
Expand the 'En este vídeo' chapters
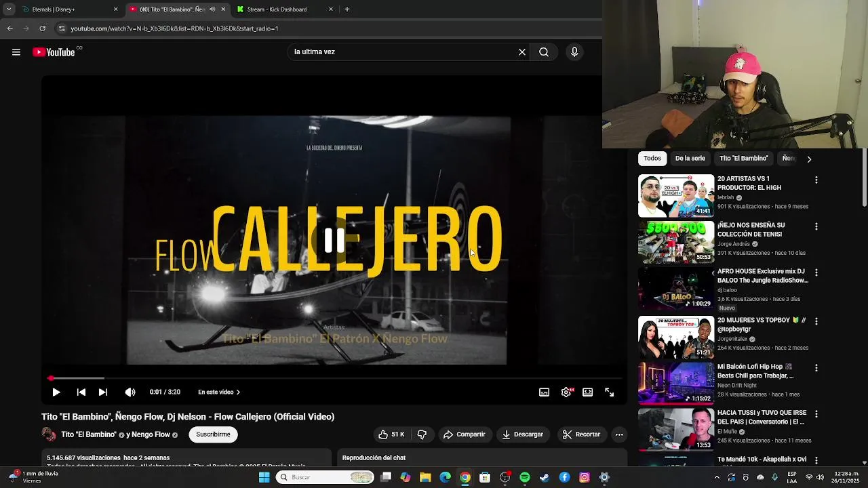[x=219, y=392]
